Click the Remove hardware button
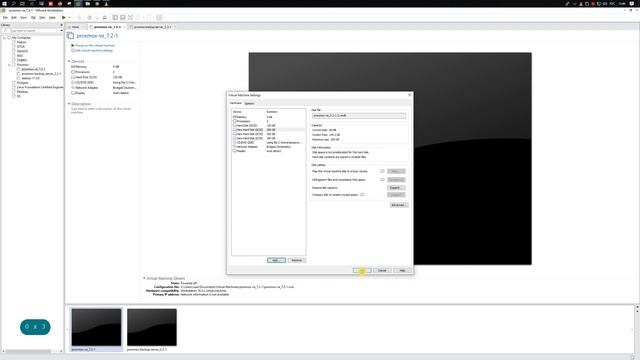Viewport: 640px width, 360px height. click(296, 260)
